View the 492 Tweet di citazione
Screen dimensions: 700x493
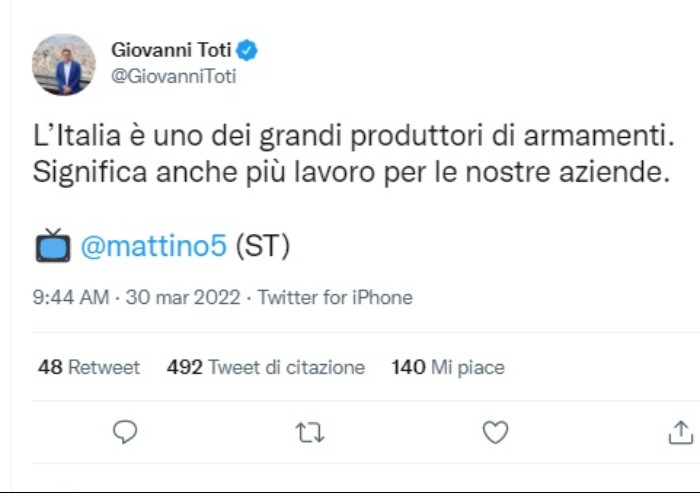(266, 368)
